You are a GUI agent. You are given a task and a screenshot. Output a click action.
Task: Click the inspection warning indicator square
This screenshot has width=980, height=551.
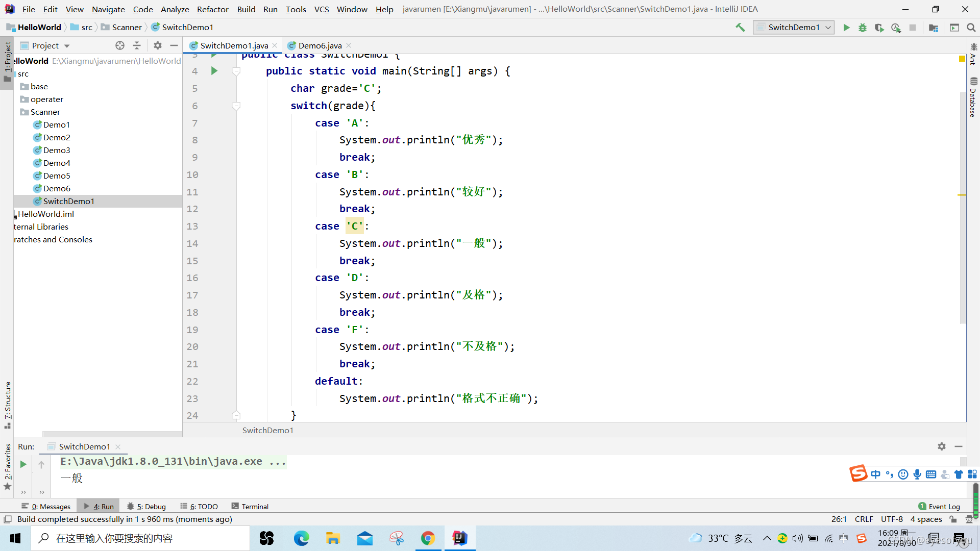pyautogui.click(x=962, y=59)
